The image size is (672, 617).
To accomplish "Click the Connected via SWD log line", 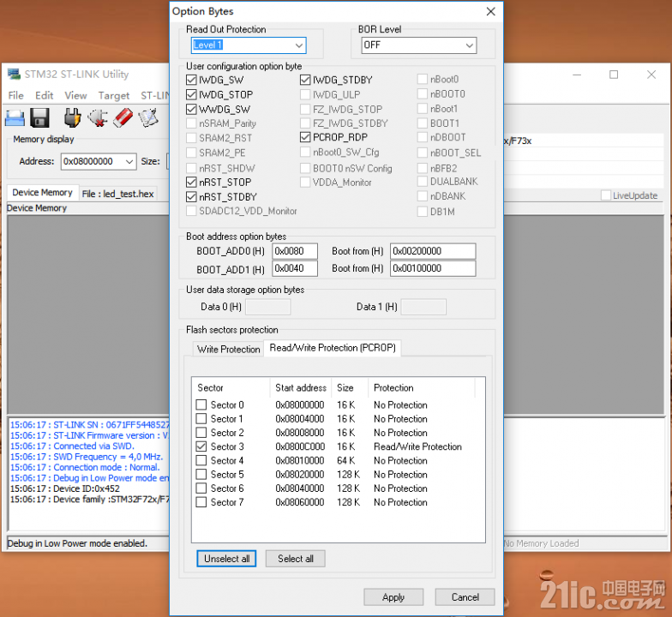I will point(72,446).
